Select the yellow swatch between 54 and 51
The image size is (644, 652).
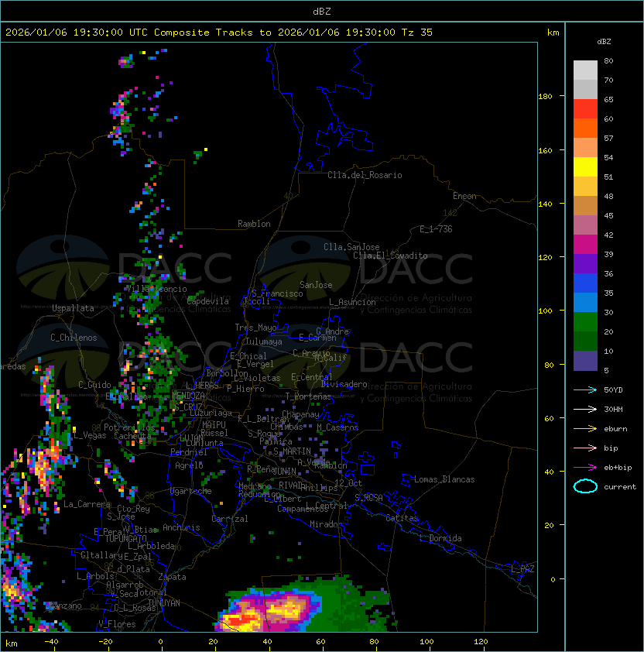[x=585, y=167]
